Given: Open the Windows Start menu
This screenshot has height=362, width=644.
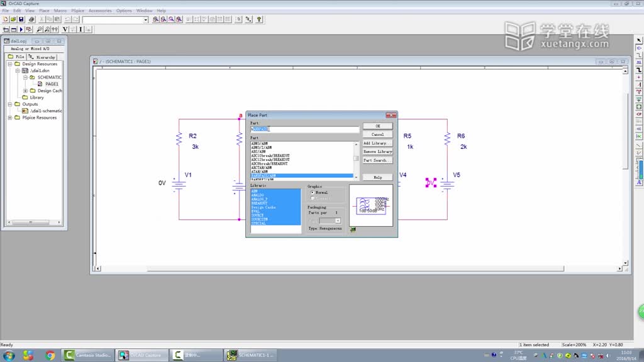Looking at the screenshot, I should pos(9,356).
